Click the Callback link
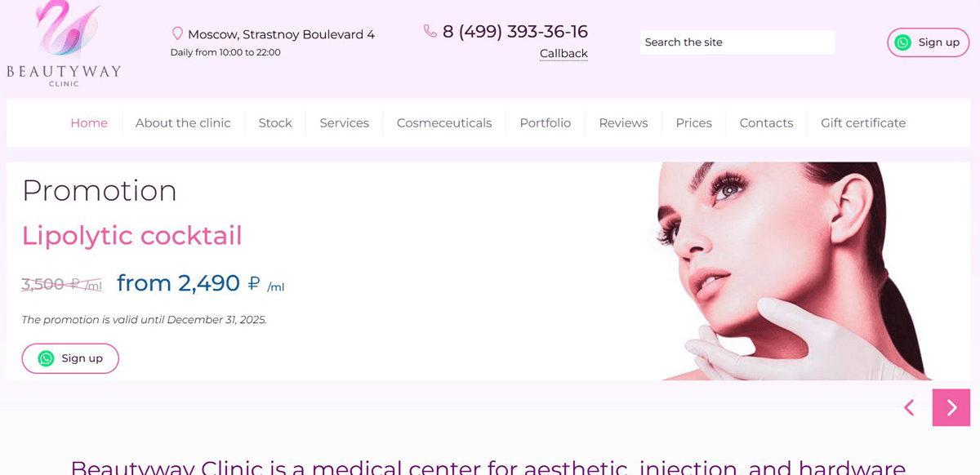This screenshot has width=980, height=475. (x=563, y=54)
